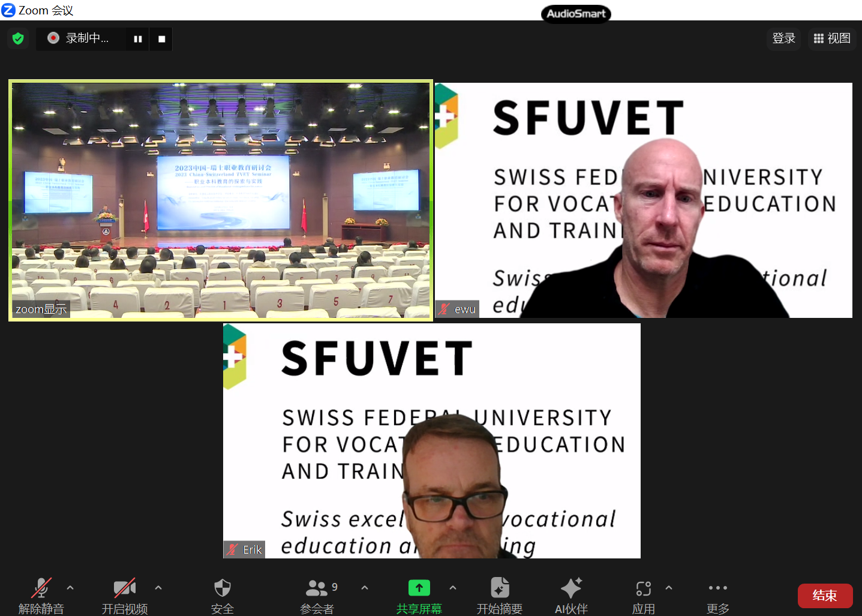Stop the meeting recording
The height and width of the screenshot is (616, 862).
[x=161, y=39]
